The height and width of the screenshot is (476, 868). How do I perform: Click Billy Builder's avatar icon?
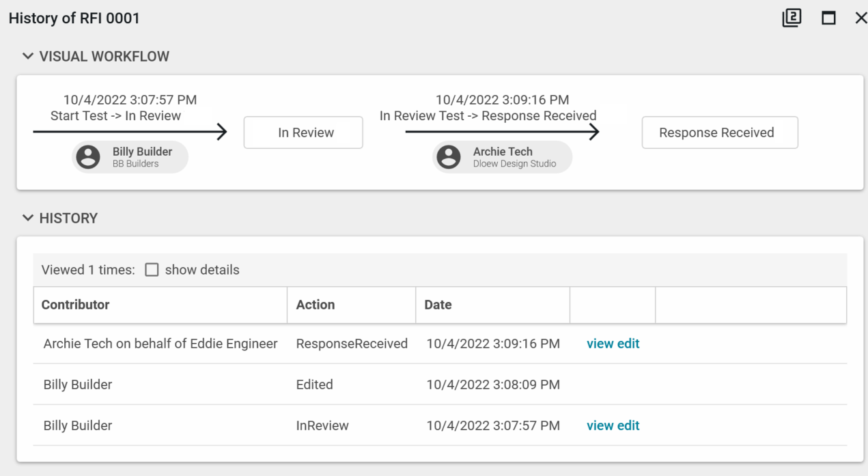point(88,157)
